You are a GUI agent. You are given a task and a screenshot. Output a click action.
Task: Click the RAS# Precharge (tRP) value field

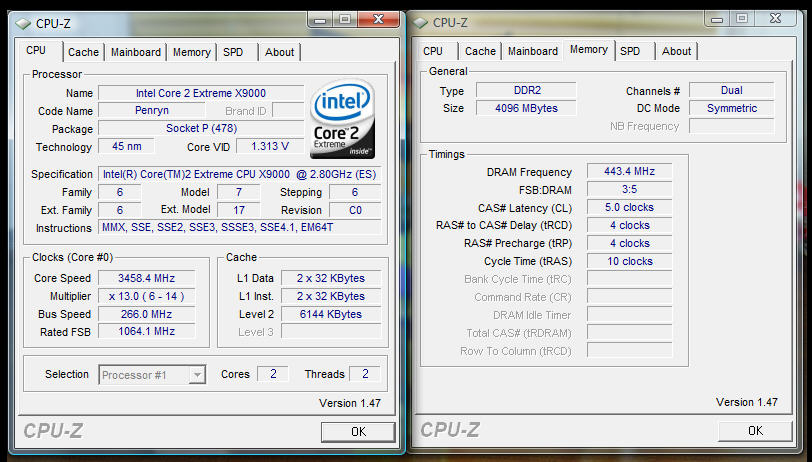(630, 243)
